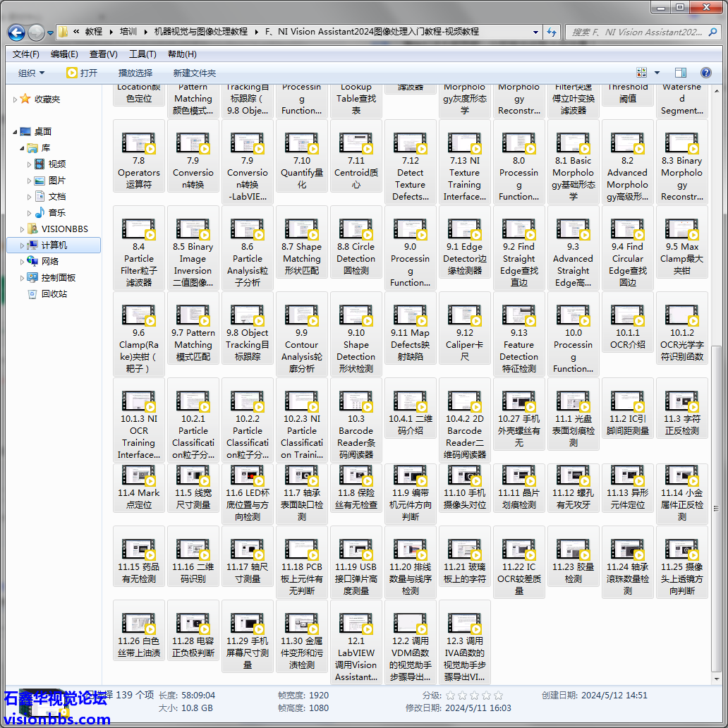Select the 11.19 USB video file
The height and width of the screenshot is (728, 728).
click(356, 562)
